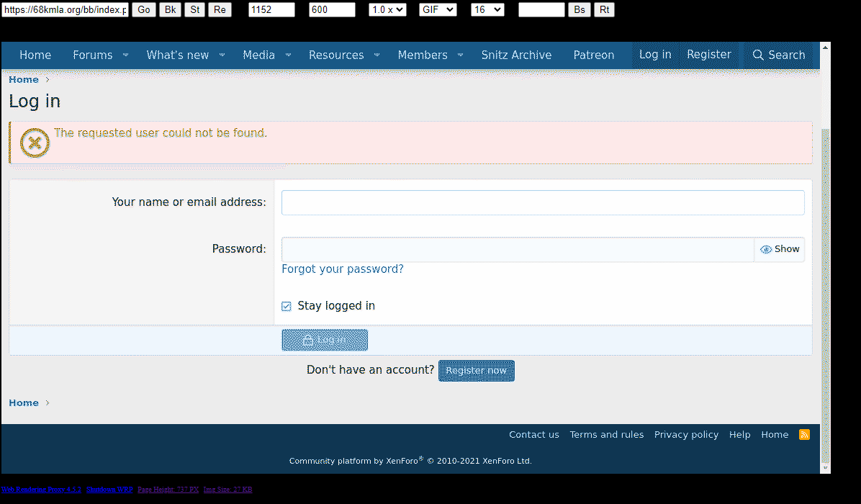Viewport: 861px width, 504px height.
Task: Click the scrollbar down arrow
Action: tap(825, 468)
